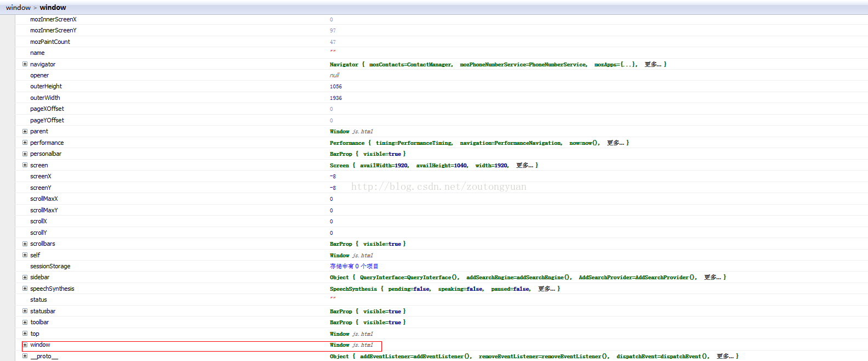Click the Window js.html value for top
The image size is (868, 361).
point(351,334)
